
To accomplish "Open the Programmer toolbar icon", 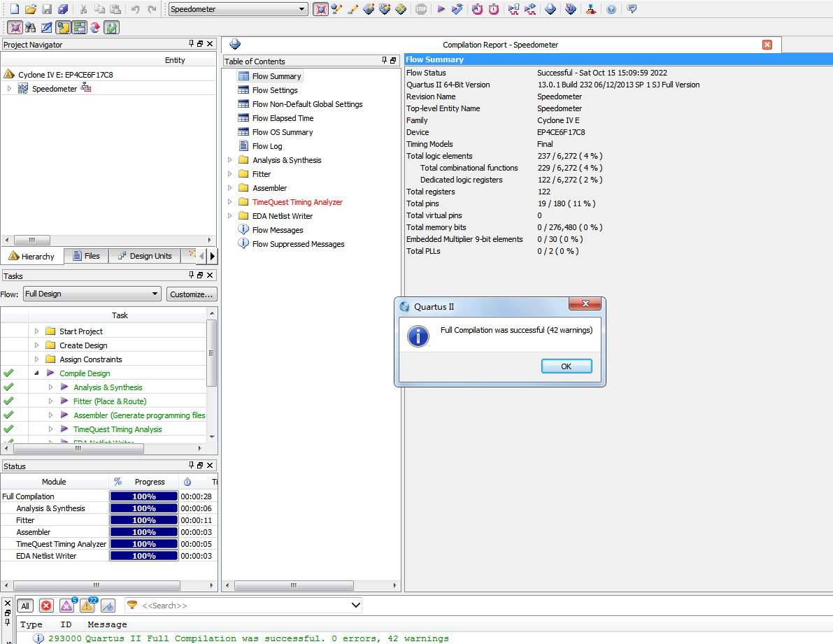I will 571,9.
